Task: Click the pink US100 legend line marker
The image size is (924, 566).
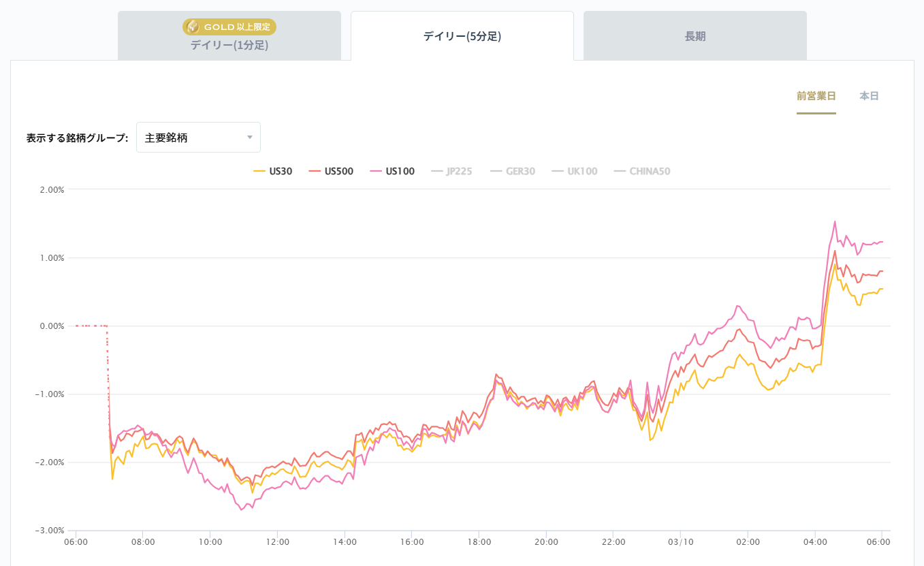Action: click(375, 172)
